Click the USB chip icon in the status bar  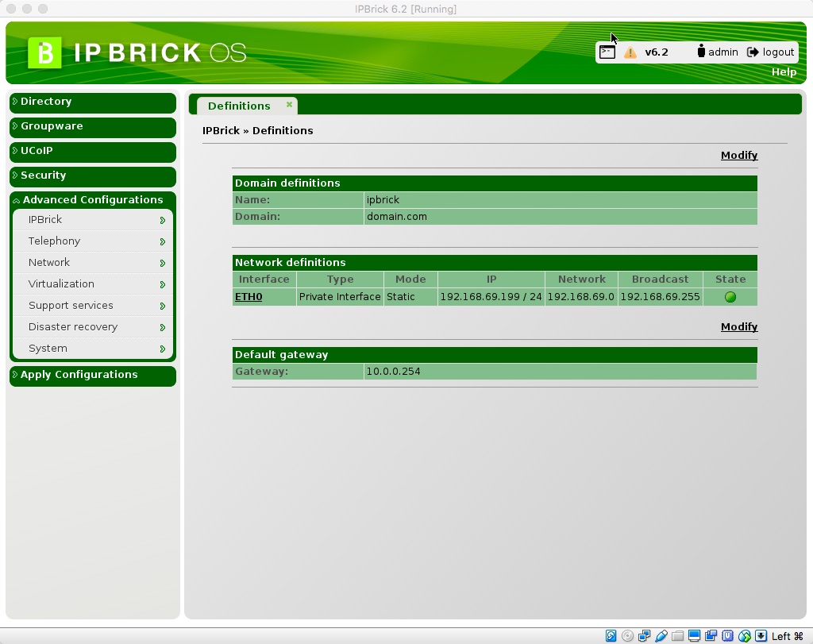727,635
